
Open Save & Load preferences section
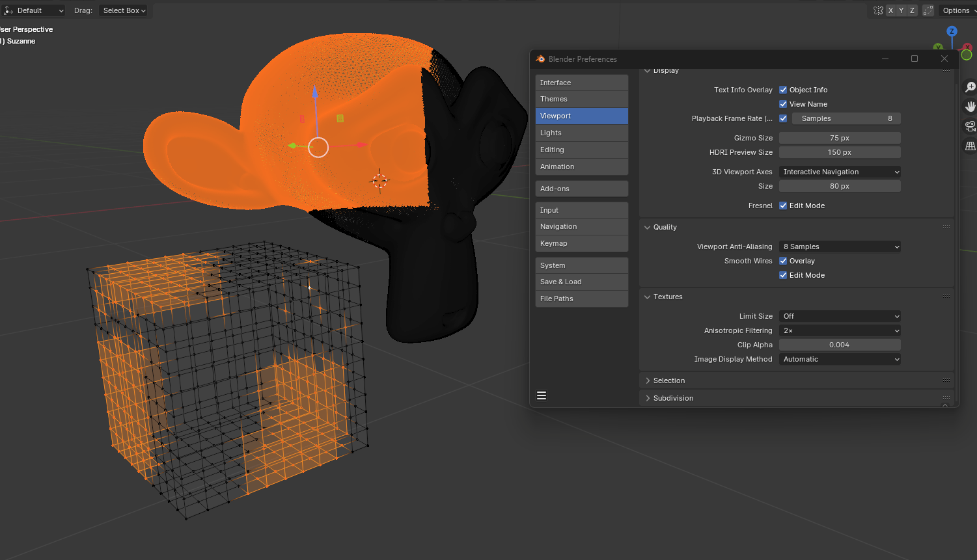point(582,282)
